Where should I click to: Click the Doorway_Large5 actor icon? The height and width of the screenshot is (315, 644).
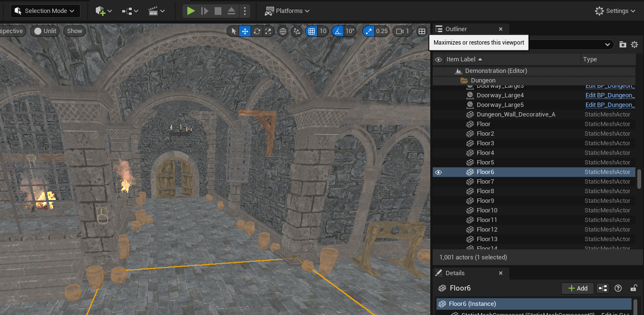(470, 105)
